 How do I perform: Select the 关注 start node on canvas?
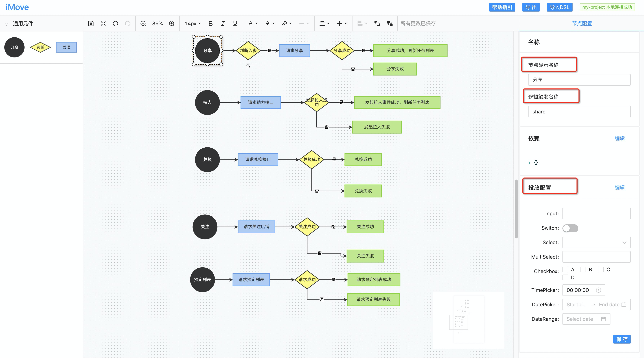(x=205, y=227)
